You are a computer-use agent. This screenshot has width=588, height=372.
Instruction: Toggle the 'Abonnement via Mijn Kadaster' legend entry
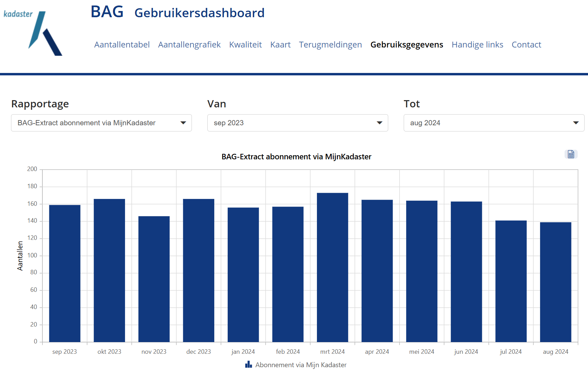pyautogui.click(x=301, y=365)
